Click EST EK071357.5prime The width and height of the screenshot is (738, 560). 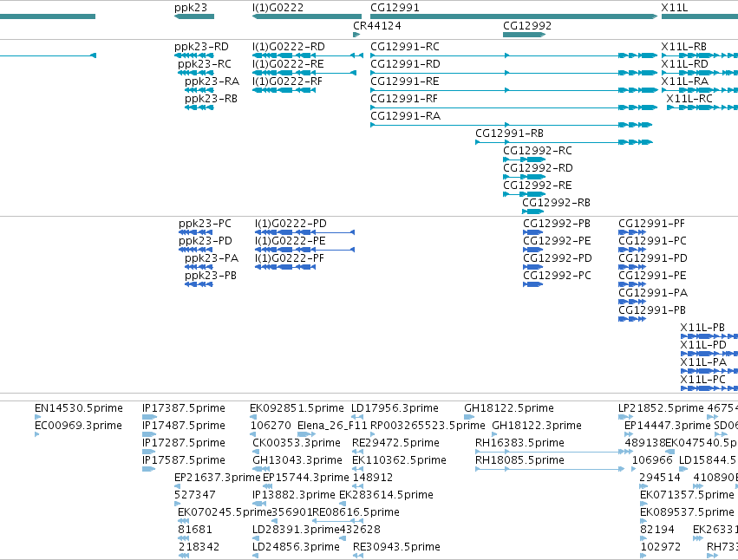pos(687,496)
